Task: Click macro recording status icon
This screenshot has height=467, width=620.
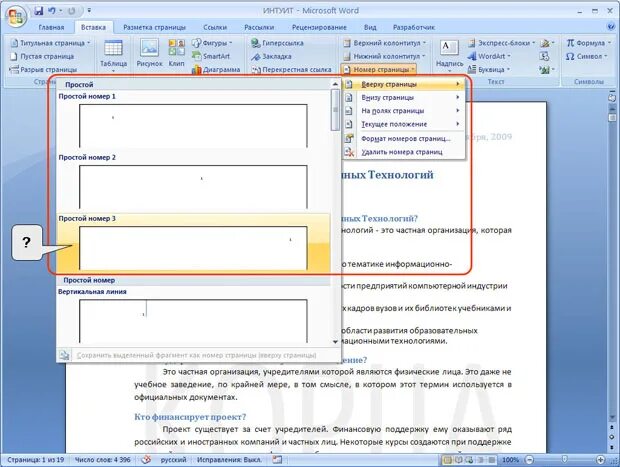Action: (277, 460)
